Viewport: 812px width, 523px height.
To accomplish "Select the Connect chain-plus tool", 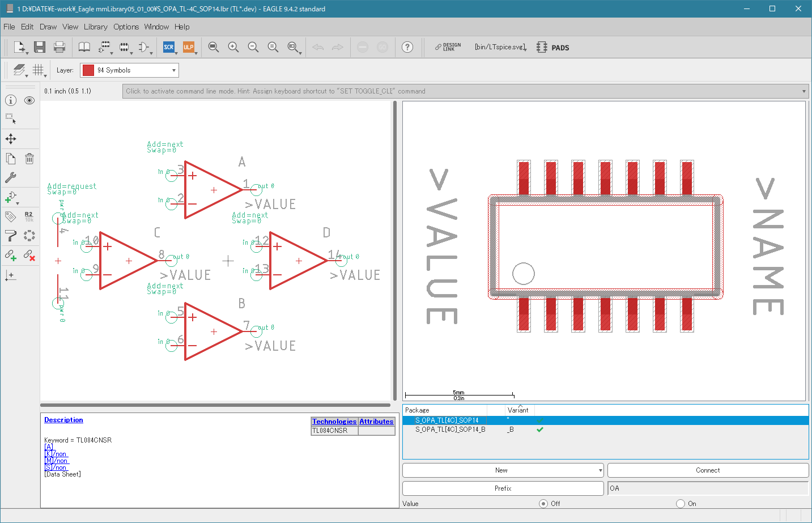I will pos(11,256).
